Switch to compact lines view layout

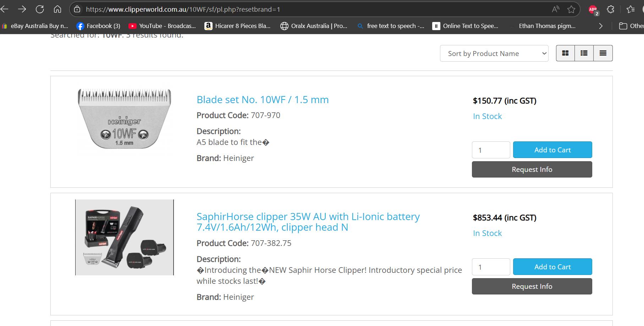603,53
